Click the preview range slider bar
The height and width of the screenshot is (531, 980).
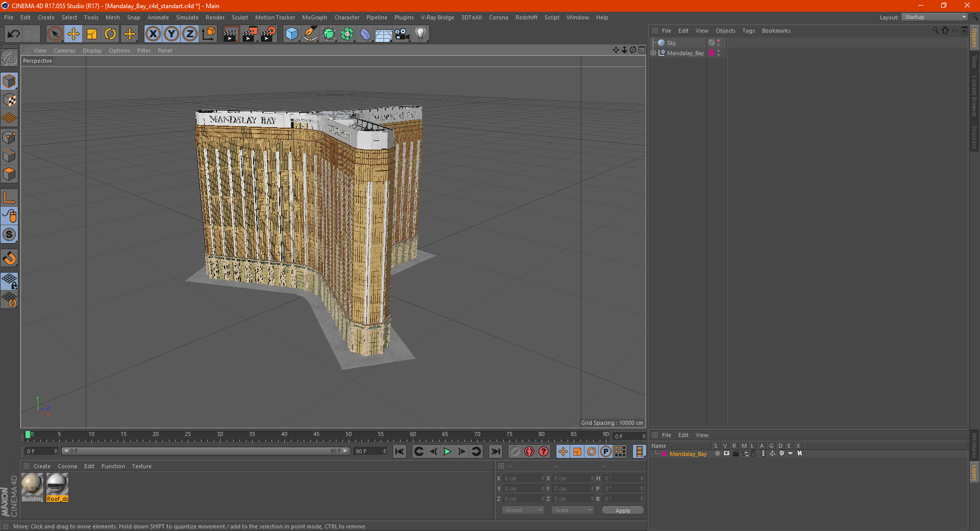(x=206, y=451)
